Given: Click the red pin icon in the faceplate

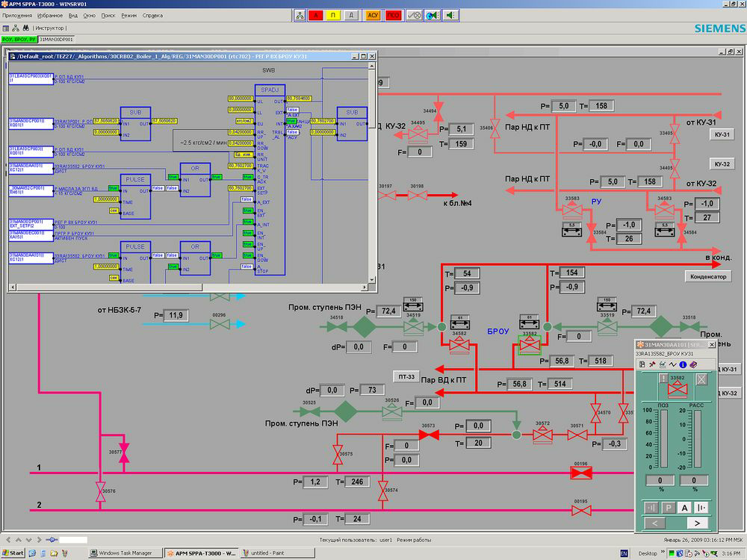Looking at the screenshot, I should tap(652, 364).
